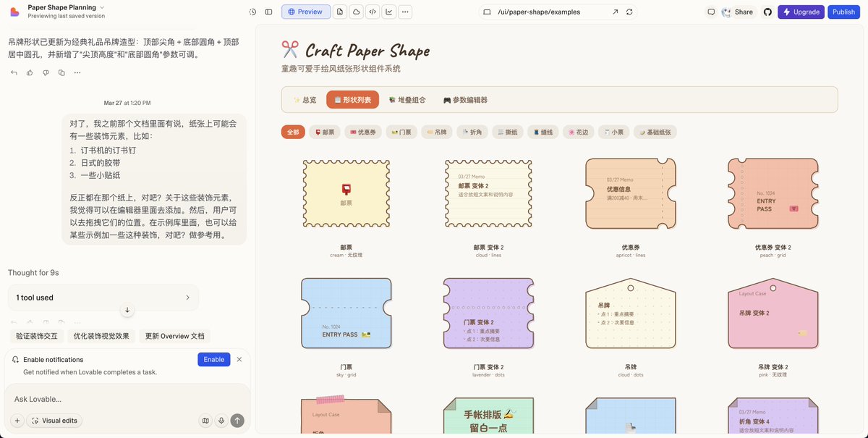Select the 全部 filter chip
Screen dimensions: 868x438
293,132
